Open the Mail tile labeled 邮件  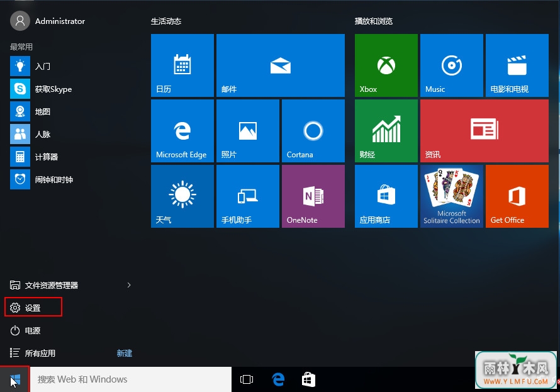pos(281,65)
